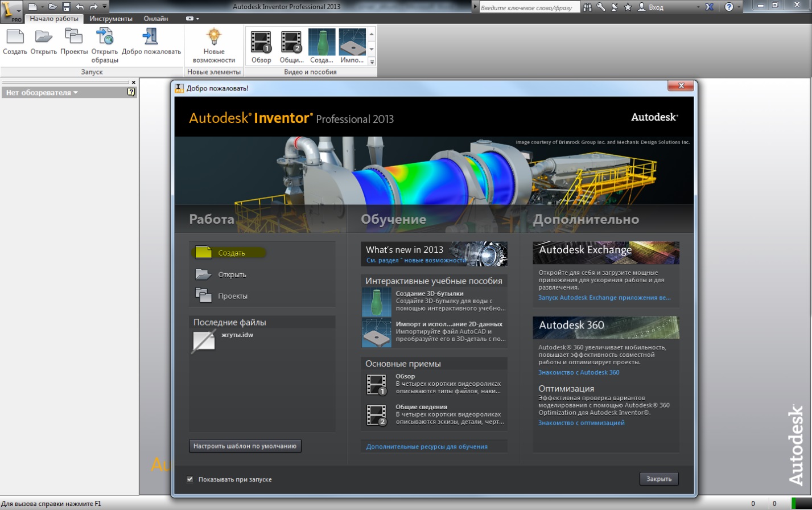Open the Help dropdown arrow beside question mark
This screenshot has height=510, width=812.
(x=739, y=7)
